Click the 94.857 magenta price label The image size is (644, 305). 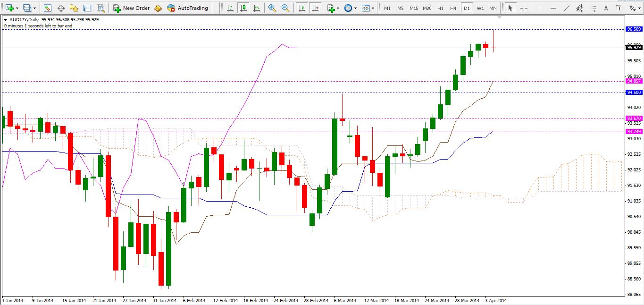634,81
